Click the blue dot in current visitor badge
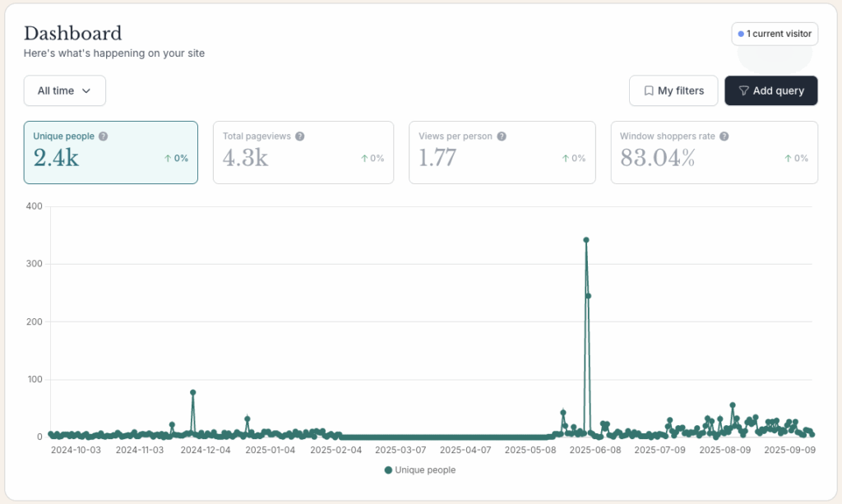This screenshot has width=842, height=504. pos(741,34)
